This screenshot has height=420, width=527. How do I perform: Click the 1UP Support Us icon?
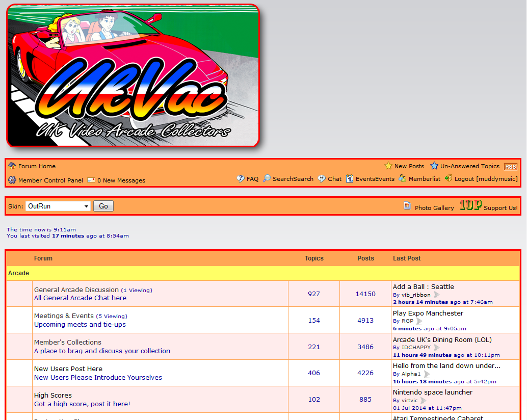pos(470,205)
